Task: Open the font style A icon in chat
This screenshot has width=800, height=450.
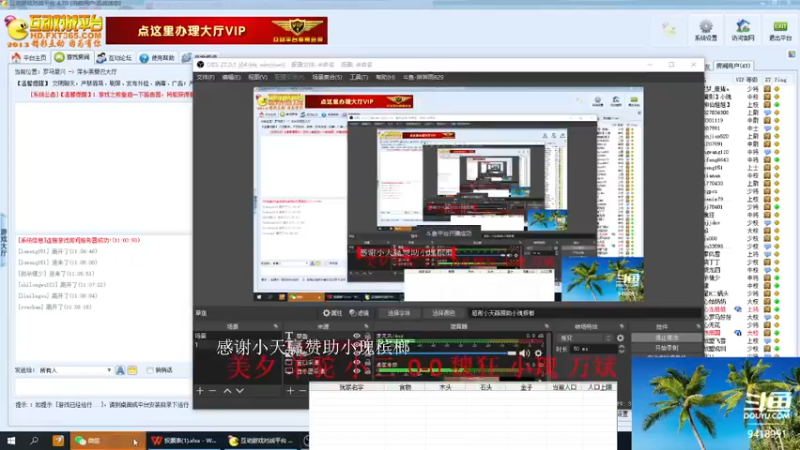Action: pos(120,370)
